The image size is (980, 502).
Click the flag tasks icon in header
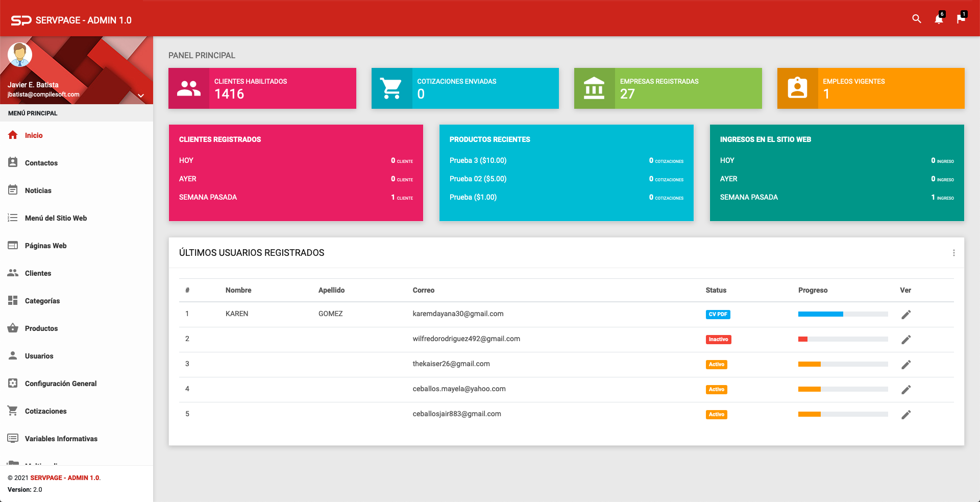(x=961, y=19)
